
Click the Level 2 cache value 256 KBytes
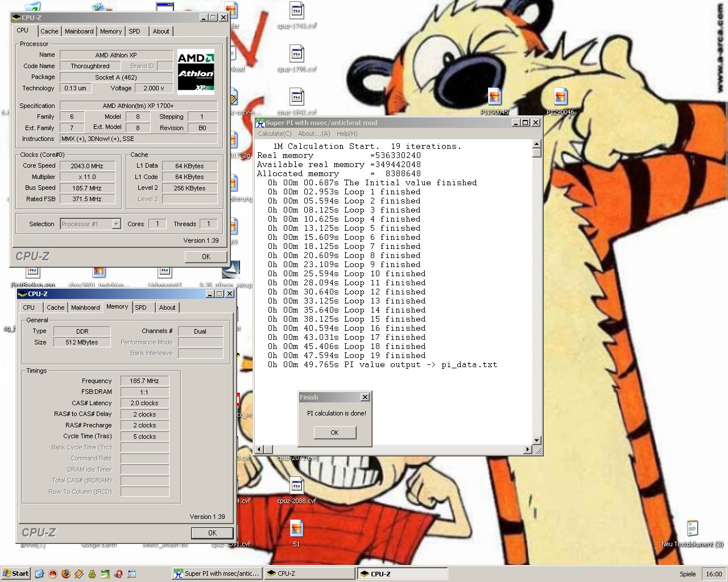tap(189, 188)
